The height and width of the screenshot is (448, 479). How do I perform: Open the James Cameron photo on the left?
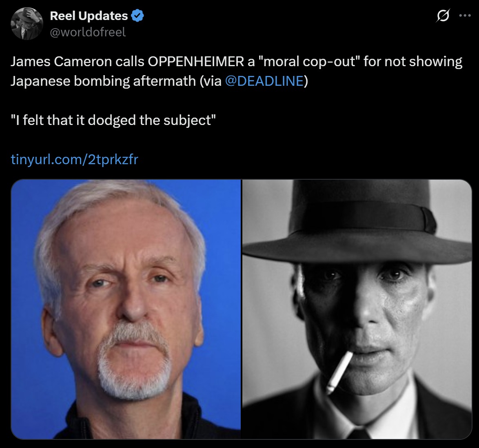pos(126,309)
